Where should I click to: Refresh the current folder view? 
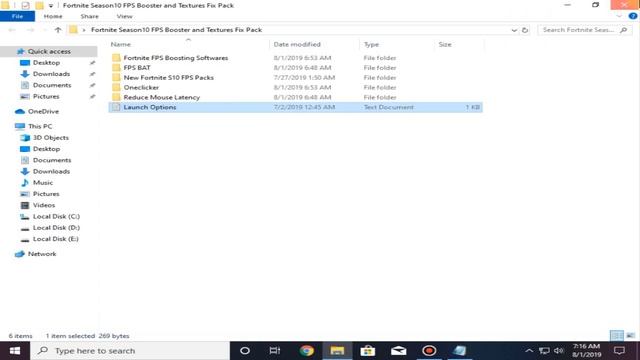tap(525, 30)
